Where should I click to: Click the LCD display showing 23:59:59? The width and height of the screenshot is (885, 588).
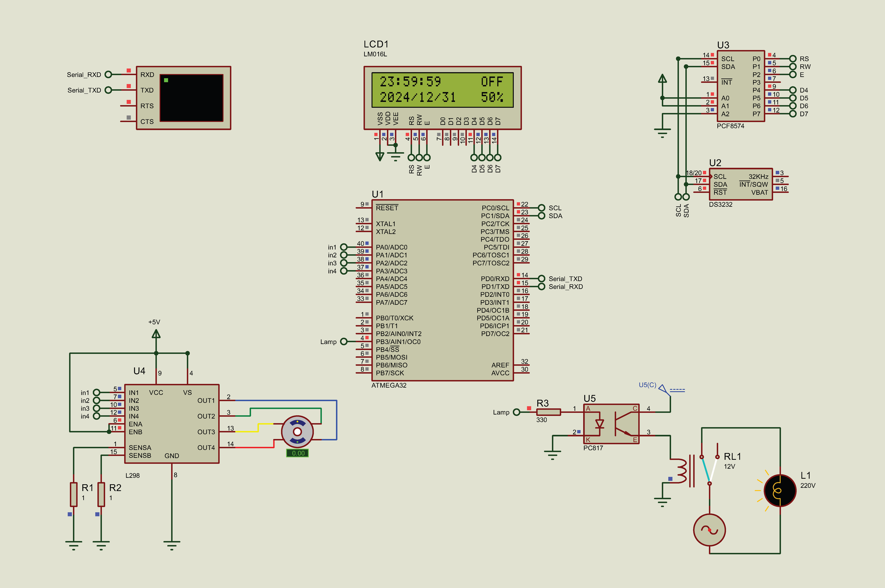point(442,90)
